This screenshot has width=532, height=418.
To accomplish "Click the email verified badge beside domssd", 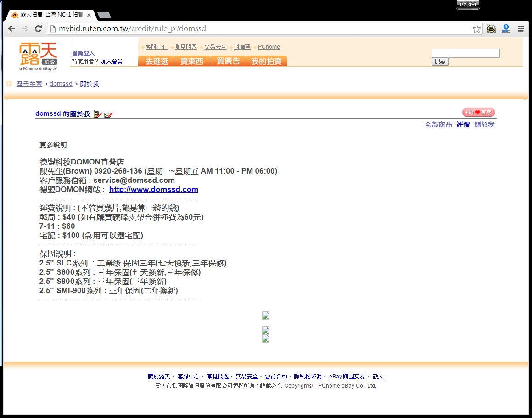I will pyautogui.click(x=108, y=115).
